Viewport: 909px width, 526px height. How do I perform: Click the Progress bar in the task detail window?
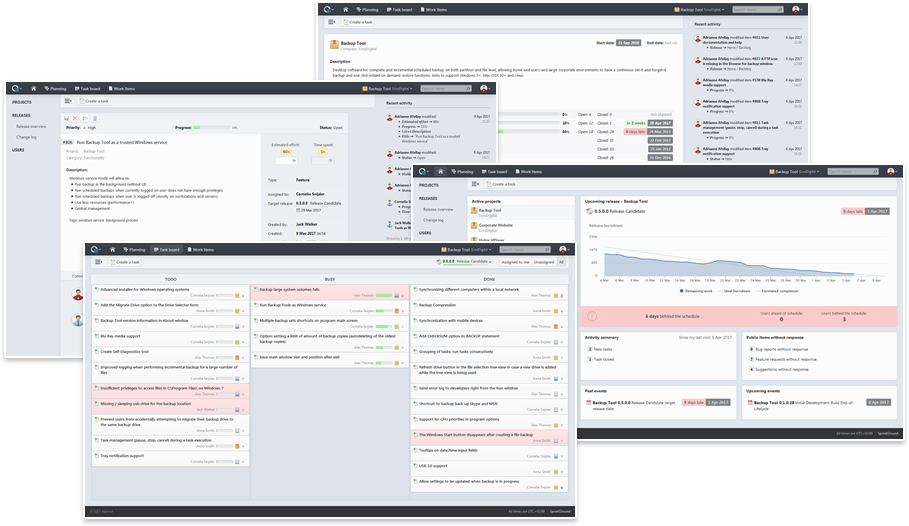(212, 128)
